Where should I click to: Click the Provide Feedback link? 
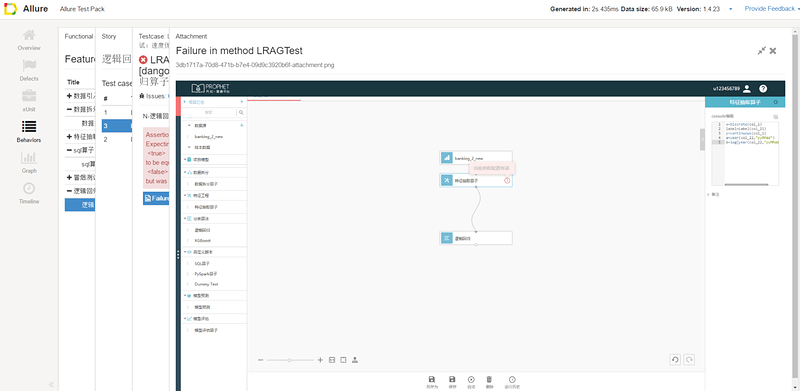[x=769, y=9]
